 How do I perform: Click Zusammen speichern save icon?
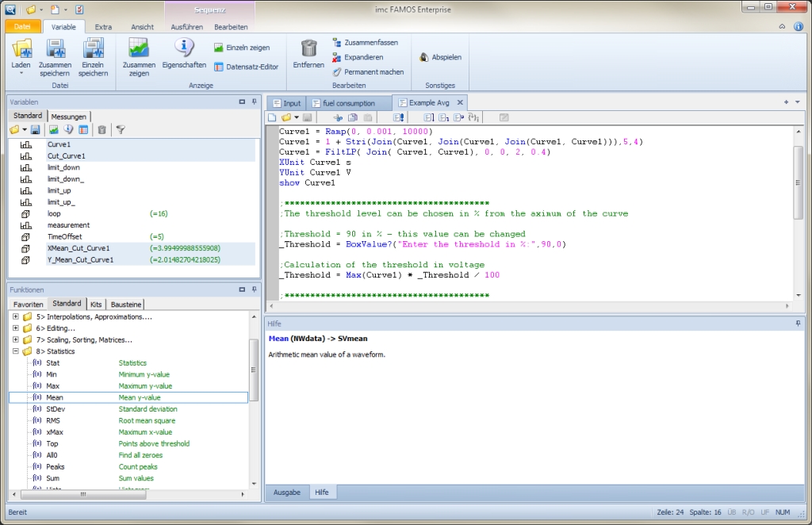[x=55, y=49]
